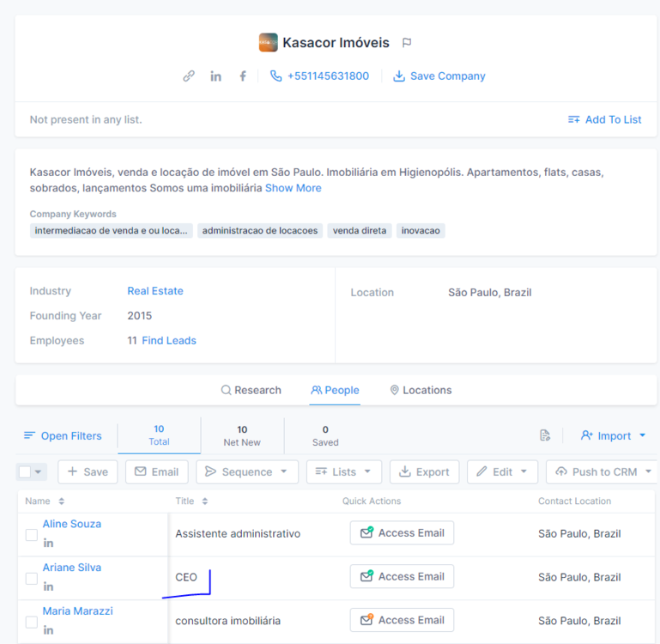Open Kasacor's Facebook page icon
660x644 pixels.
click(x=242, y=76)
